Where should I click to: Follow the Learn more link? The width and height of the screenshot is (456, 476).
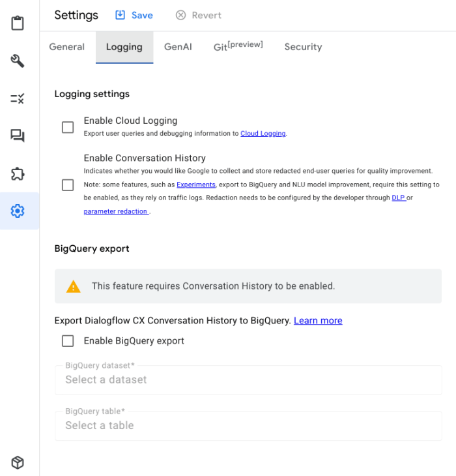(318, 321)
